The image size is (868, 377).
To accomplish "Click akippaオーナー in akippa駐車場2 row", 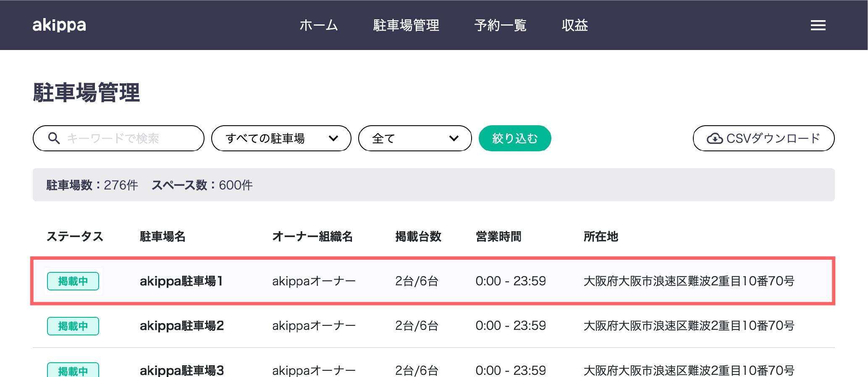I will tap(314, 326).
